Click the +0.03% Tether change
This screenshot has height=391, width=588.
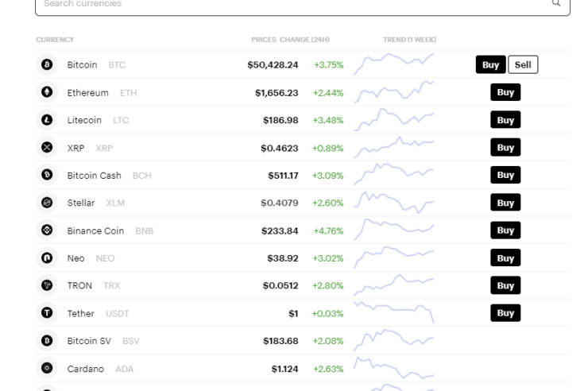click(327, 313)
